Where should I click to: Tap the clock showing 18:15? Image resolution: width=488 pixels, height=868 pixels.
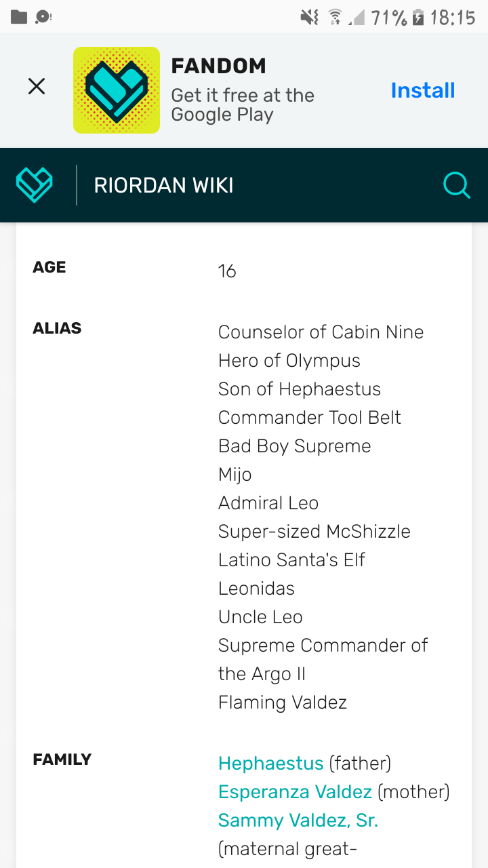(453, 17)
